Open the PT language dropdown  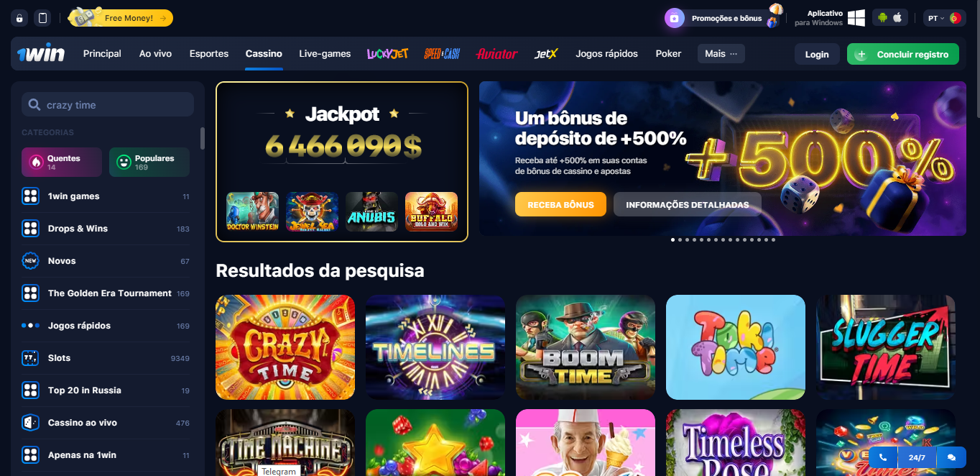[944, 18]
